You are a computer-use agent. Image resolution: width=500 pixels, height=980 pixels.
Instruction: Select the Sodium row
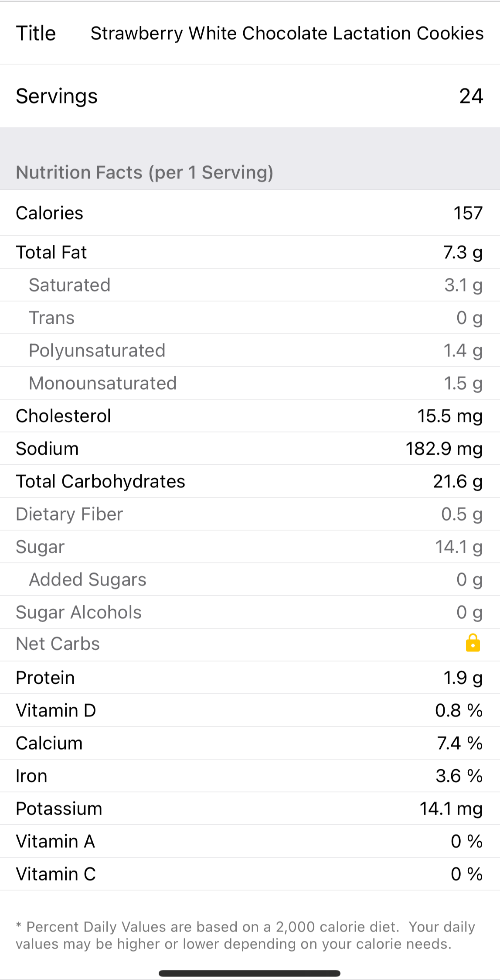[250, 449]
